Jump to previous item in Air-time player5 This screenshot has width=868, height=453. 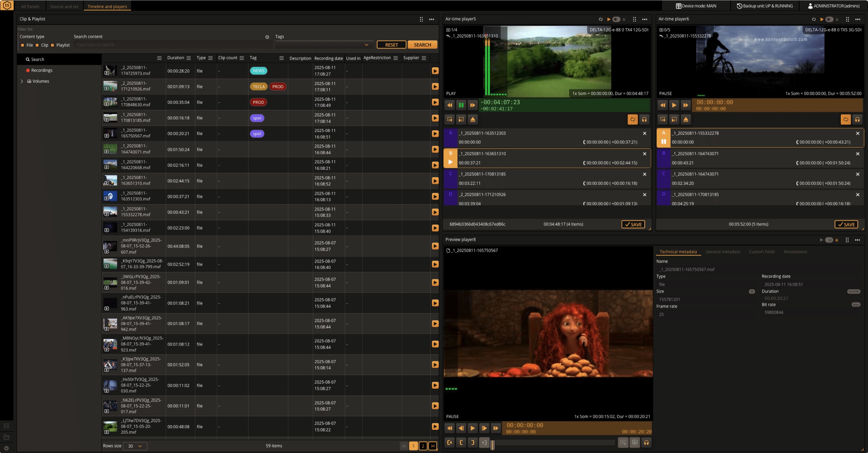450,119
